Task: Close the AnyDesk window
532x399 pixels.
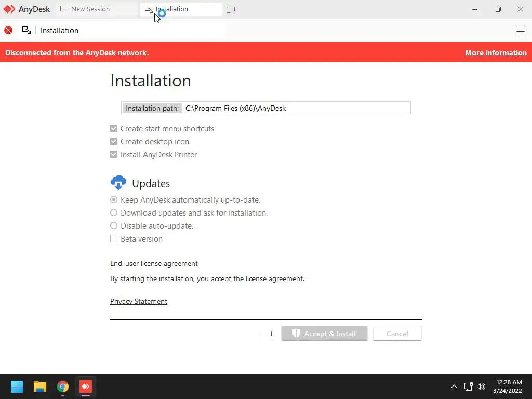Action: pyautogui.click(x=520, y=9)
